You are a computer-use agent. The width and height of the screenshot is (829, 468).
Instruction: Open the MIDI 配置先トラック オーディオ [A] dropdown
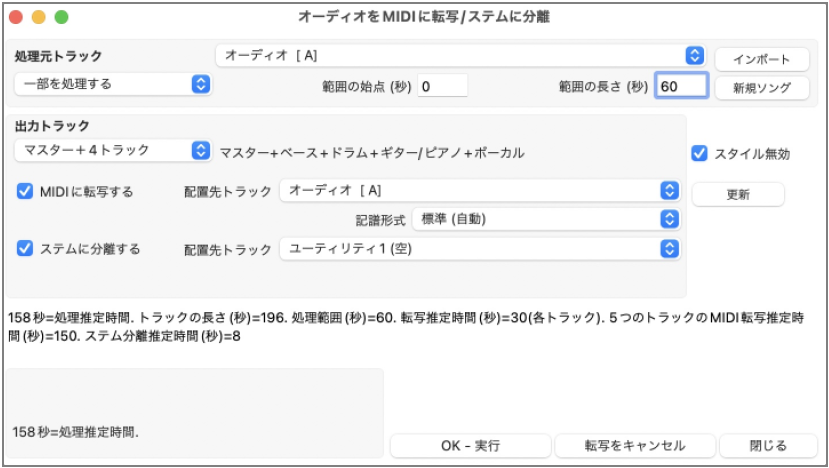pyautogui.click(x=480, y=190)
